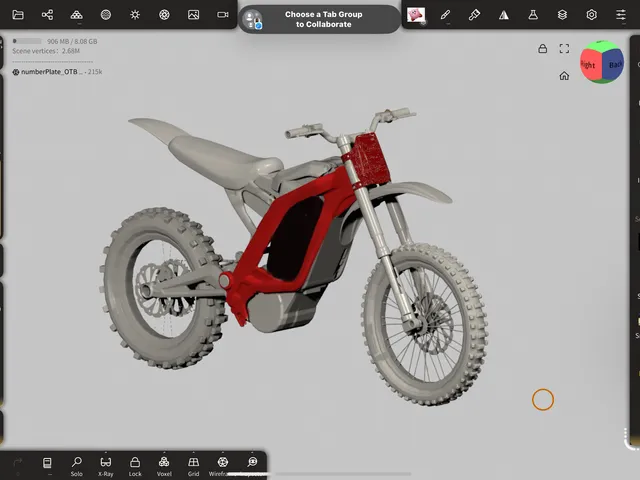
Task: Open the Settings hexagon gear menu
Action: coord(591,15)
